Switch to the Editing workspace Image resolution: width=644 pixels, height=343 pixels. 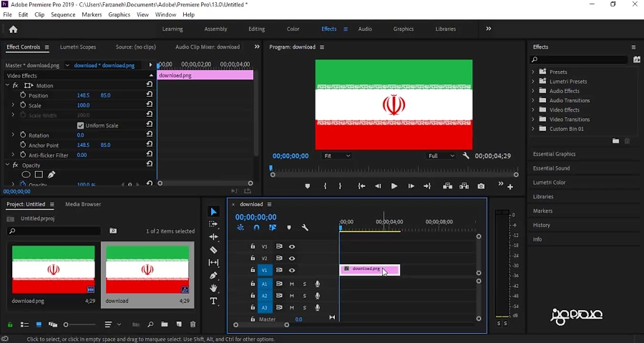tap(256, 29)
